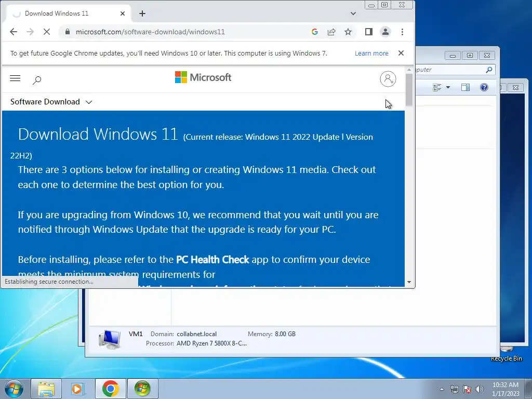Viewport: 532px width, 399px height.
Task: Select the memory value 8.00 GB
Action: coord(285,334)
